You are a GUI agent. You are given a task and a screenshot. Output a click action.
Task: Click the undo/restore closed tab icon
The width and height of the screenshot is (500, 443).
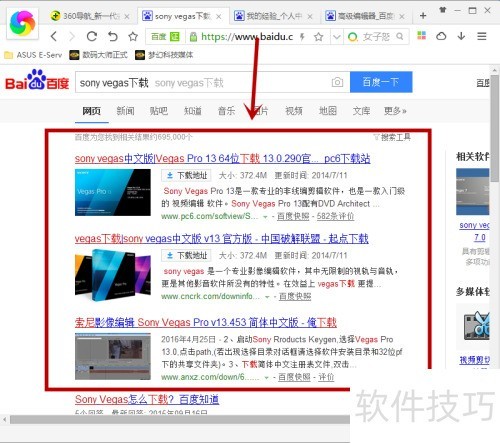pyautogui.click(x=113, y=36)
